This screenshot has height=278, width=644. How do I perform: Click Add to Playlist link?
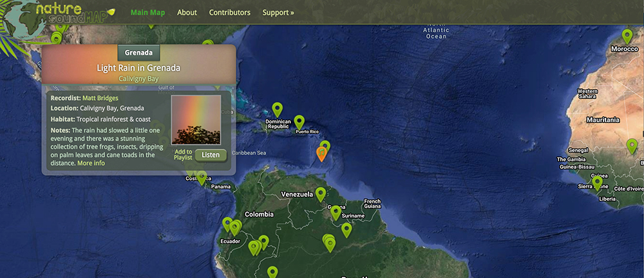pyautogui.click(x=183, y=155)
